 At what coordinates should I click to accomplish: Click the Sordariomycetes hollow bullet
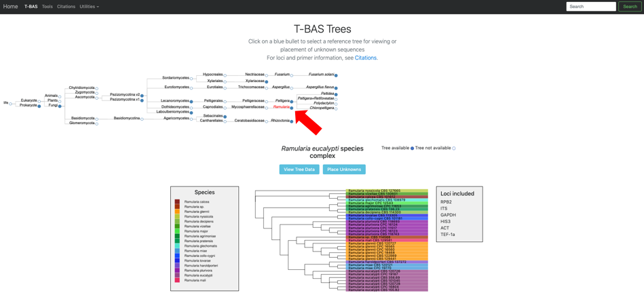tap(191, 79)
